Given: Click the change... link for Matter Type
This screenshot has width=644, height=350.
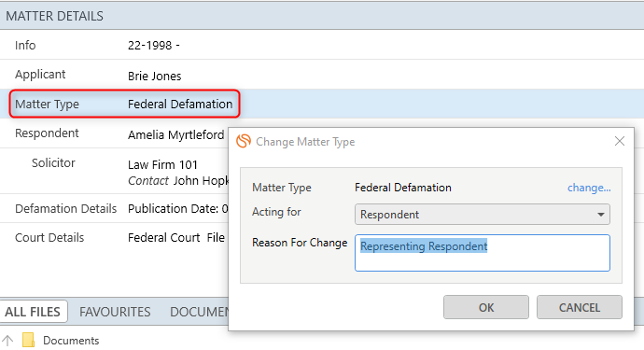Looking at the screenshot, I should pos(589,188).
